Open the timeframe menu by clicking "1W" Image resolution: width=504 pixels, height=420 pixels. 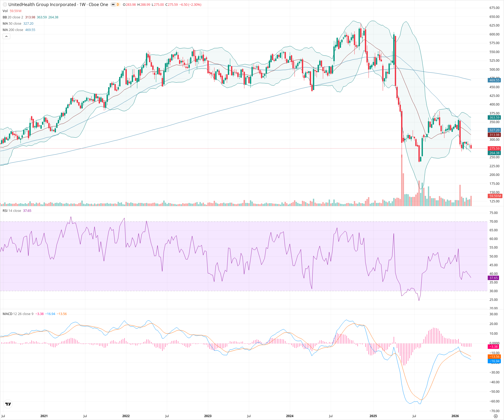click(x=83, y=4)
